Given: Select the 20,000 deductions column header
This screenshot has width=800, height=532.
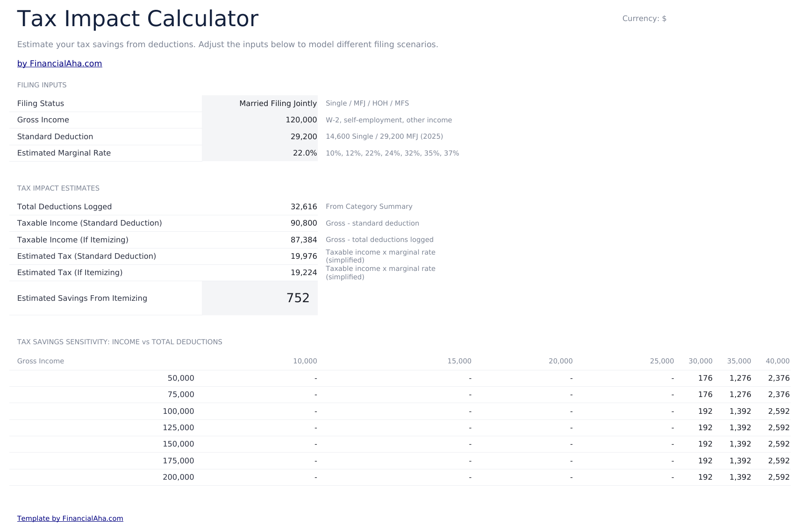Looking at the screenshot, I should point(561,361).
